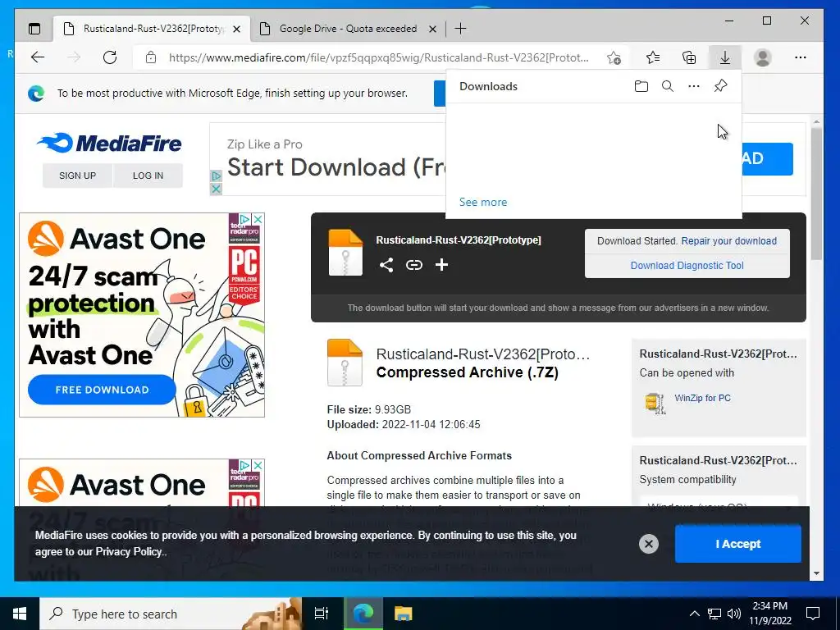The image size is (840, 630).
Task: Reload the MediaFire page
Action: click(x=110, y=57)
